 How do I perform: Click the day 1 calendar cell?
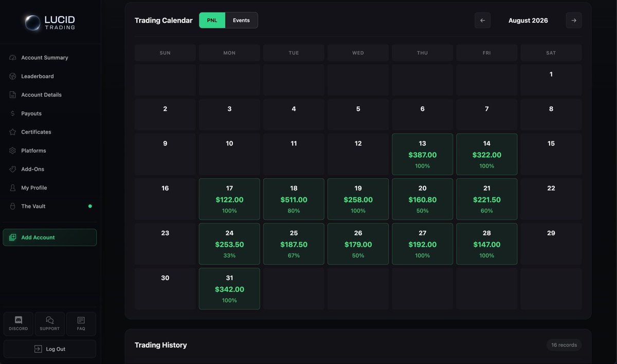pyautogui.click(x=551, y=80)
